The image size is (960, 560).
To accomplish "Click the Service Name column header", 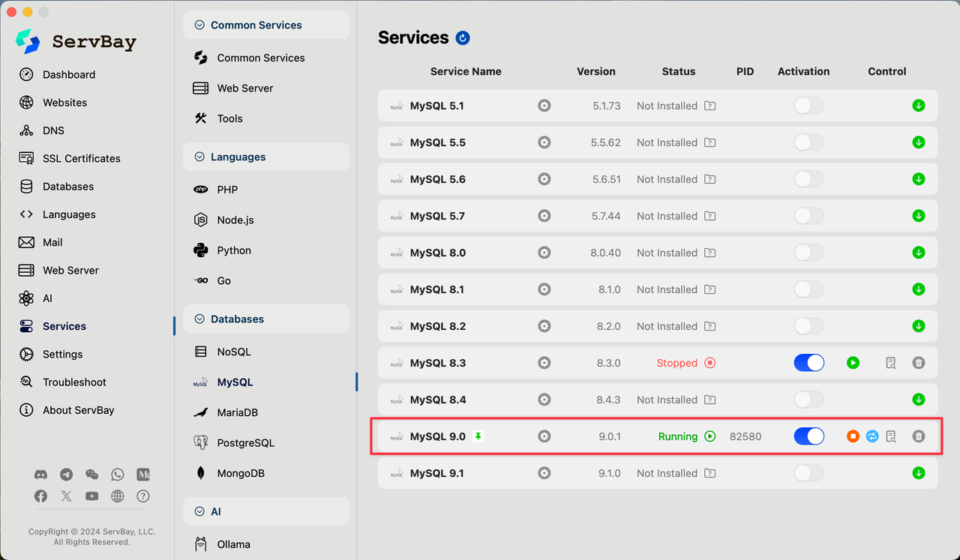I will click(x=466, y=71).
